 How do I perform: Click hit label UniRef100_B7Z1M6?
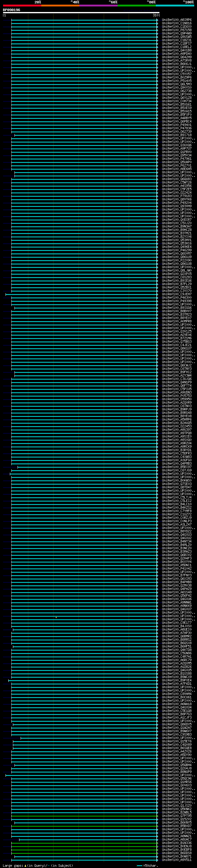(x=177, y=338)
